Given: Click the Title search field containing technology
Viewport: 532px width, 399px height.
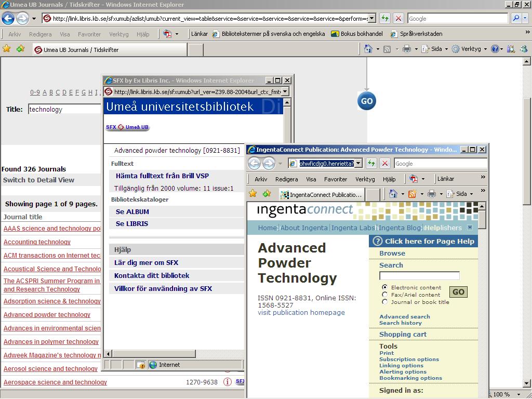Looking at the screenshot, I should pyautogui.click(x=65, y=109).
